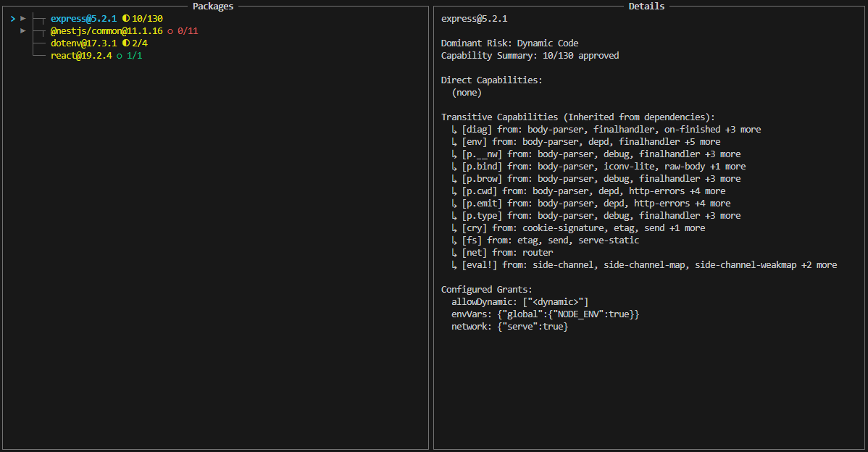Click the 0/11 approval count for nestjs

tap(188, 31)
